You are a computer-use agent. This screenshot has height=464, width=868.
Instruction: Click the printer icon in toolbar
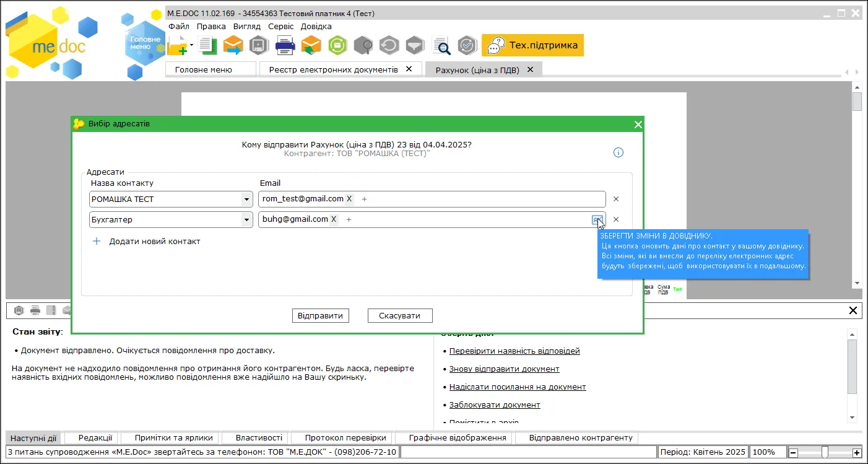[x=285, y=45]
